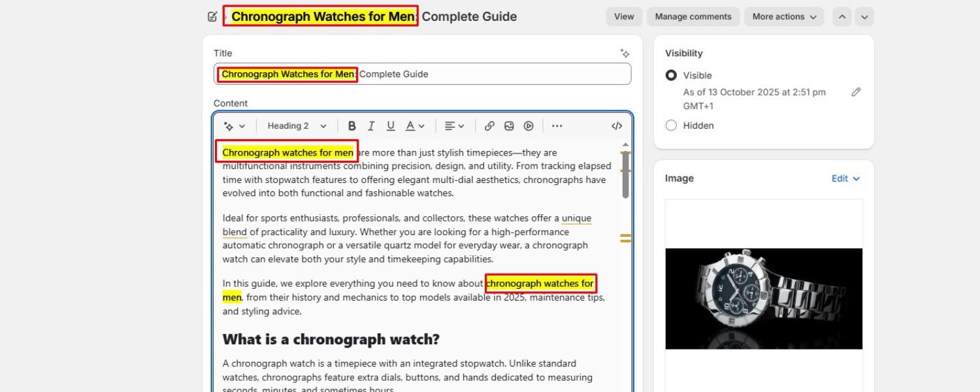Apply underline formatting
The height and width of the screenshot is (392, 980).
tap(390, 125)
